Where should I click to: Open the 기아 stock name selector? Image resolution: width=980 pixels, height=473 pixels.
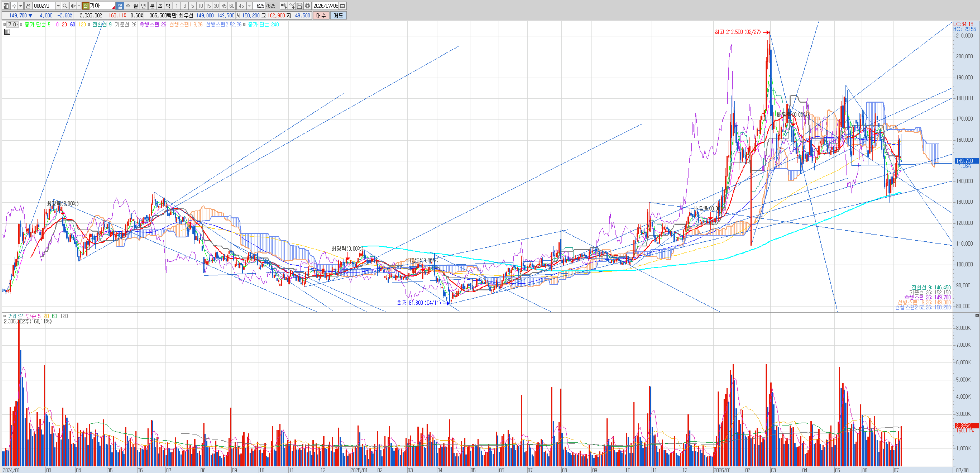(x=102, y=6)
